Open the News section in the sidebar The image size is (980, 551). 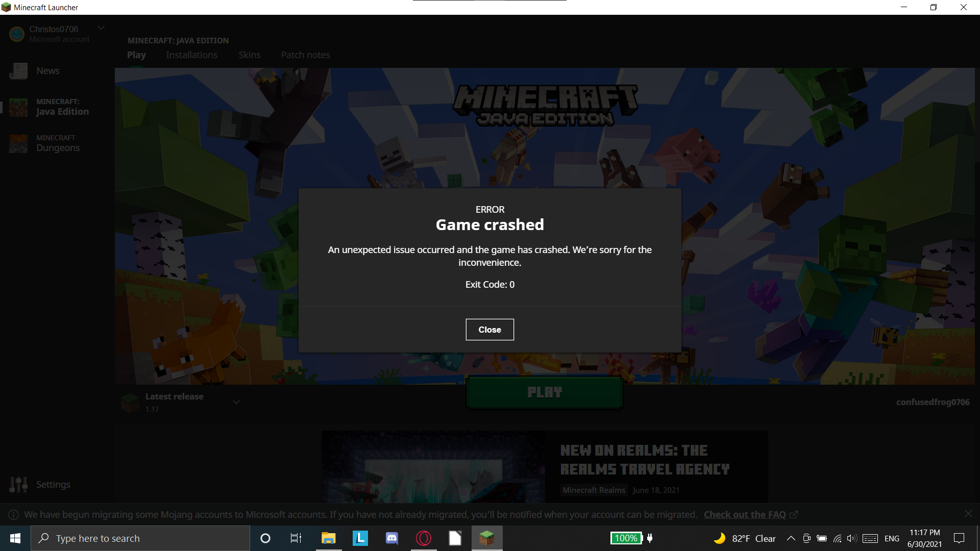(47, 71)
